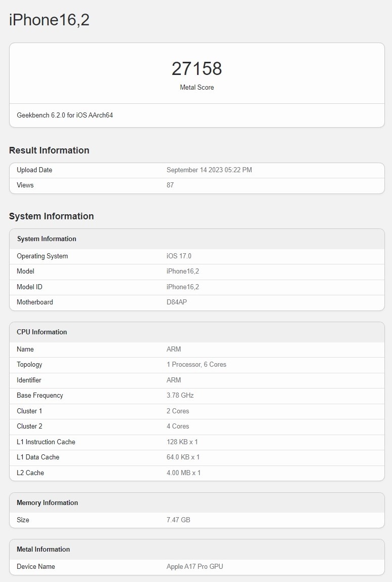Click the Result Information heading
This screenshot has height=582, width=392.
coord(49,150)
